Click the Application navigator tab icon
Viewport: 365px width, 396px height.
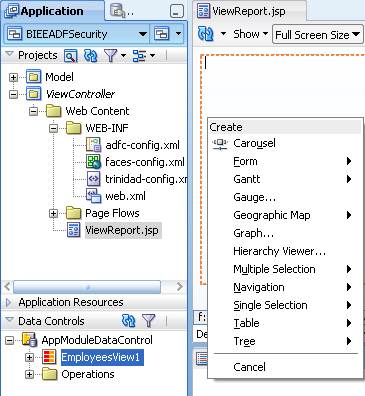(x=11, y=11)
